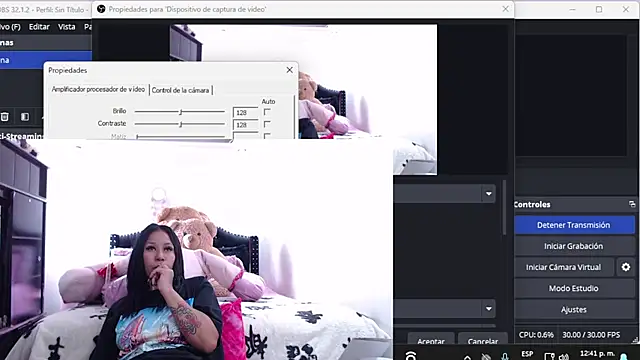Undock the Controles panel via its icon
The image size is (640, 360).
[632, 204]
